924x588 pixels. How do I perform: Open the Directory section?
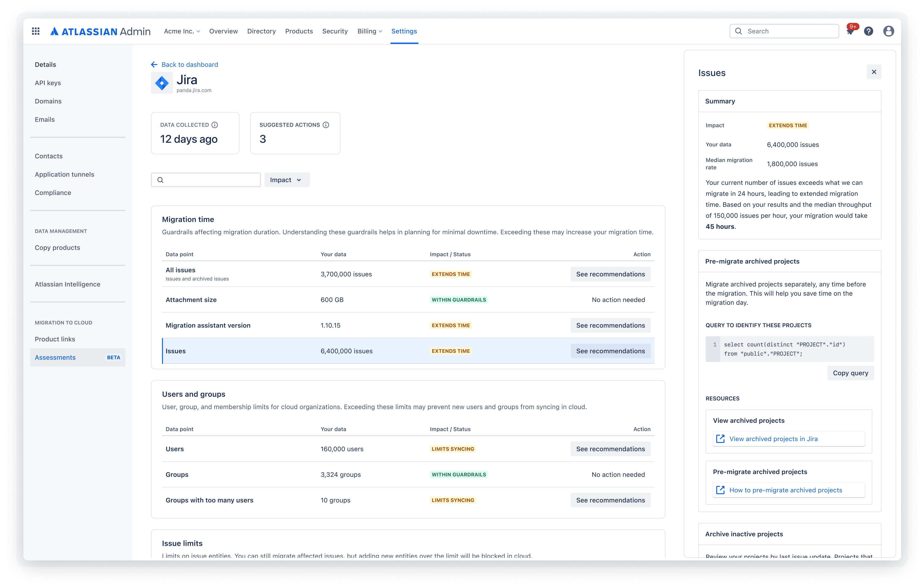261,31
